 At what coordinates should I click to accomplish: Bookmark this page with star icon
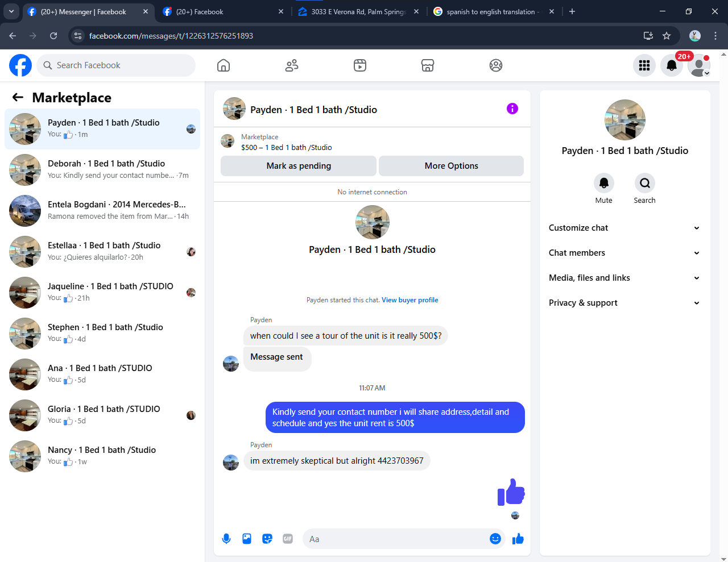pos(667,36)
